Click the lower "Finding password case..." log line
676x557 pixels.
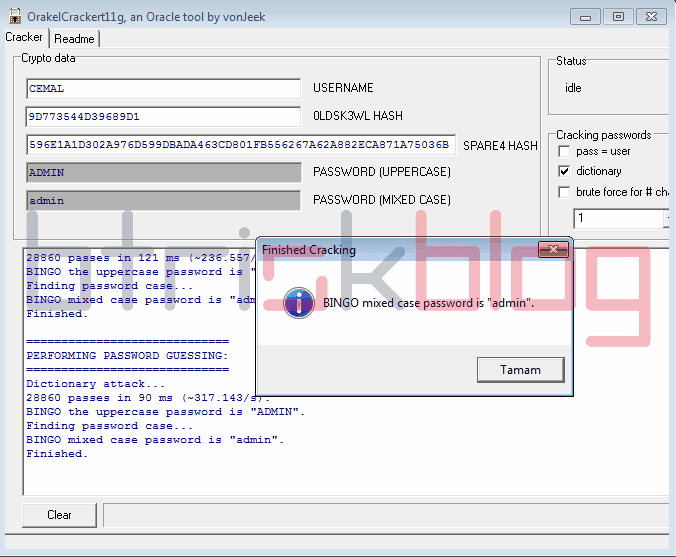[110, 426]
